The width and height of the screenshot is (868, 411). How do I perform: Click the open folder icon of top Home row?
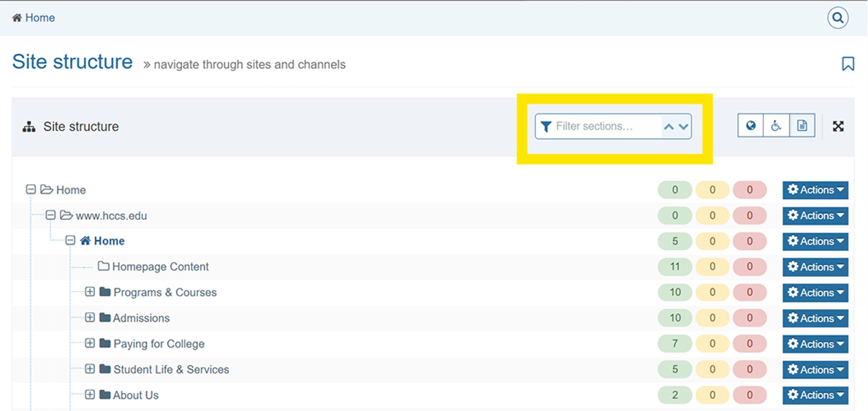click(x=47, y=189)
